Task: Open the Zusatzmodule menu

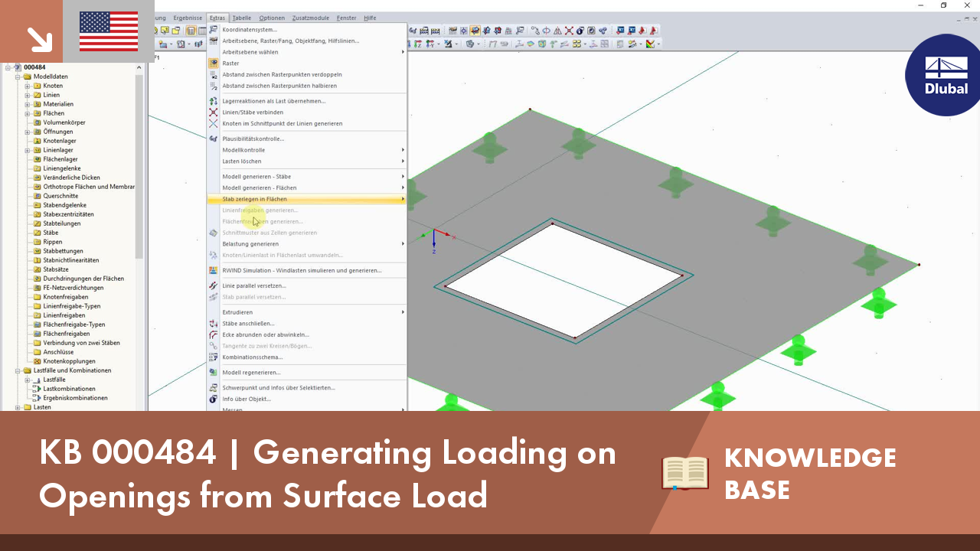Action: point(309,18)
